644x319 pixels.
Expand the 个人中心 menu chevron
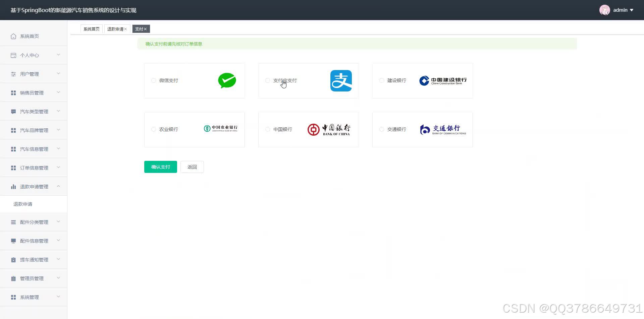(x=58, y=55)
